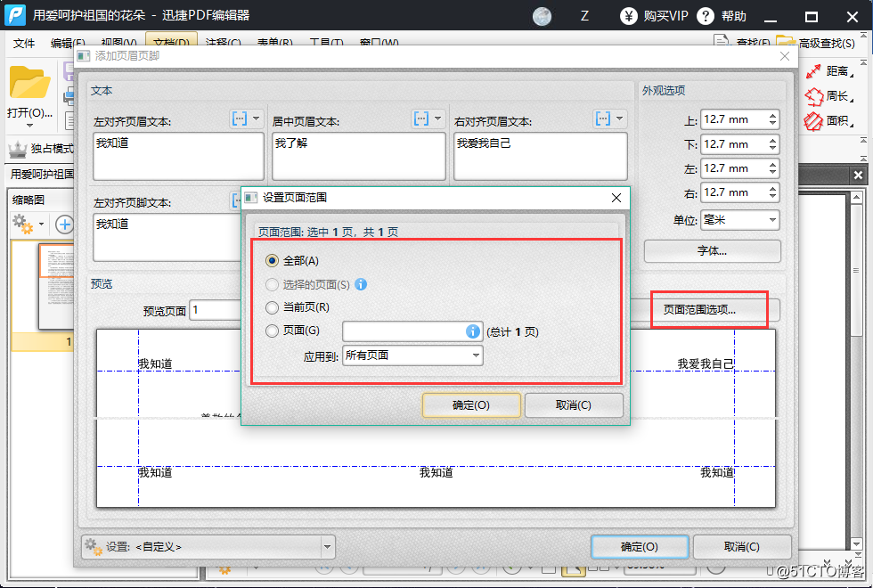Select the 当前页(R) radio button
The height and width of the screenshot is (588, 873).
pos(272,307)
